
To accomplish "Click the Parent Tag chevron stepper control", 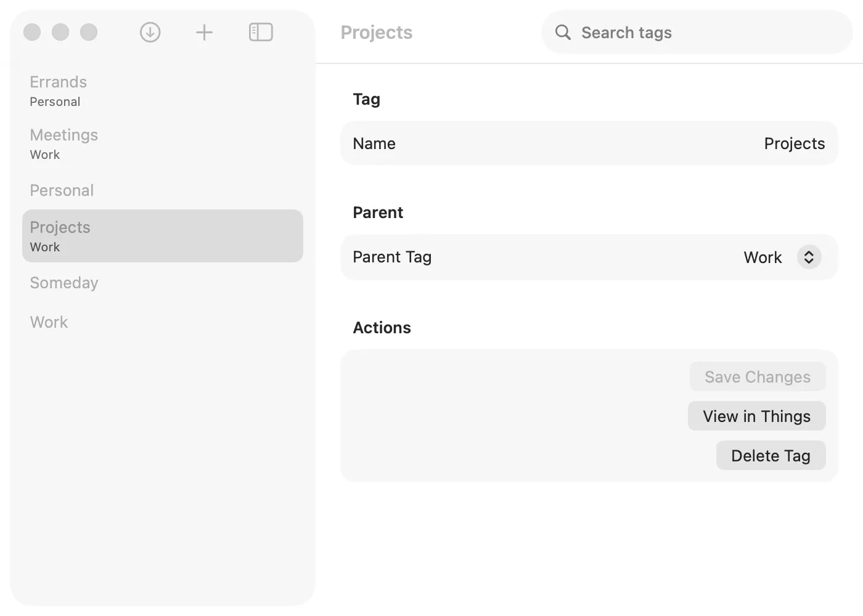I will (809, 257).
